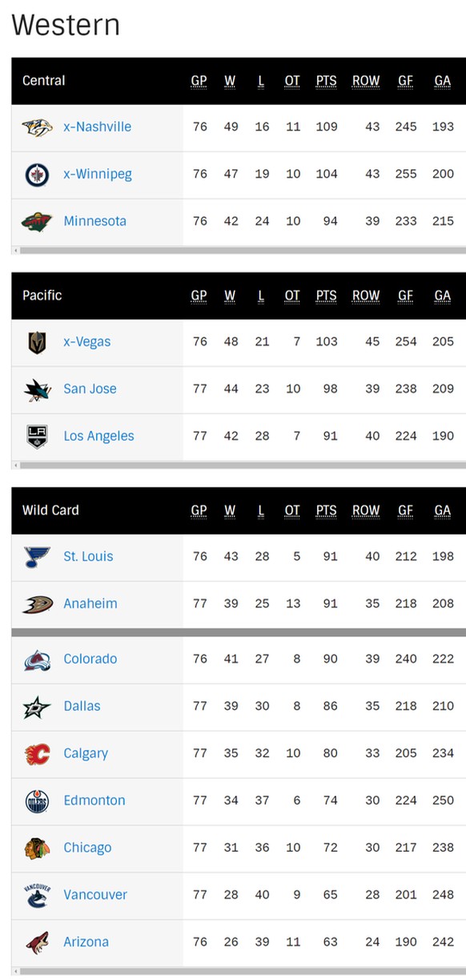Open the Calgary team link
This screenshot has height=980, width=466.
point(86,753)
